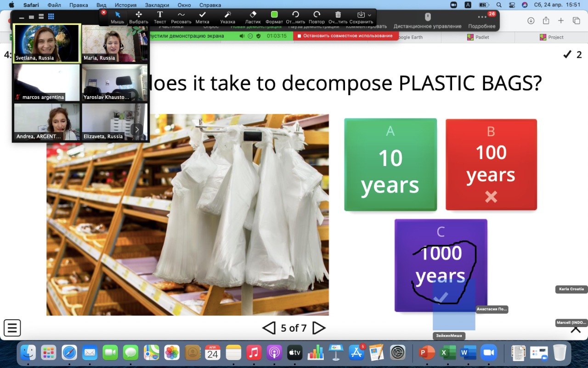588x368 pixels.
Task: Pick the Text (Текст) annotation tool
Action: [x=160, y=17]
